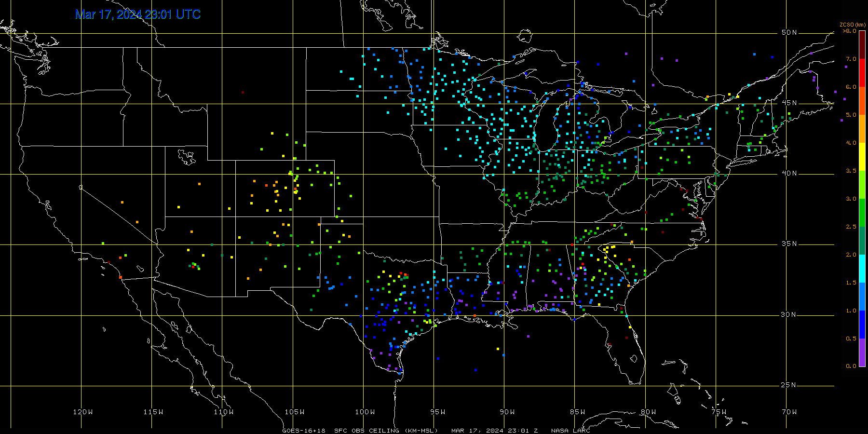868x434 pixels.
Task: Select the 115 W longitude label
Action: [x=153, y=412]
